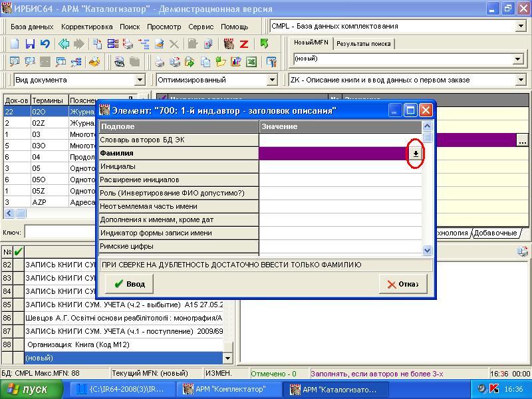The width and height of the screenshot is (532, 399).
Task: Click the red Z toolbar icon
Action: (x=244, y=44)
